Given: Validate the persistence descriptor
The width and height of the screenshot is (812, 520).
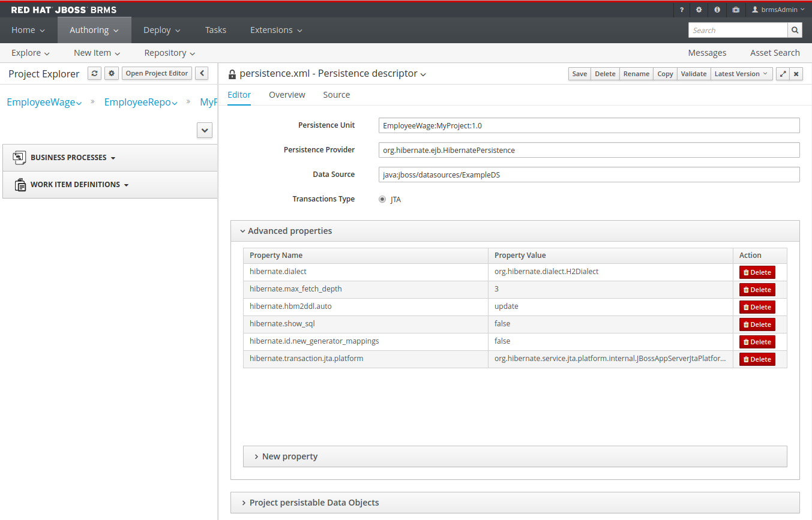Looking at the screenshot, I should click(x=694, y=74).
